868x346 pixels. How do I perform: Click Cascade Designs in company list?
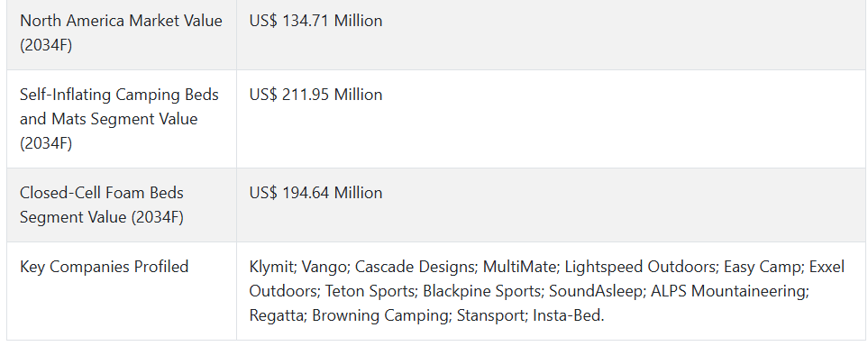click(414, 267)
